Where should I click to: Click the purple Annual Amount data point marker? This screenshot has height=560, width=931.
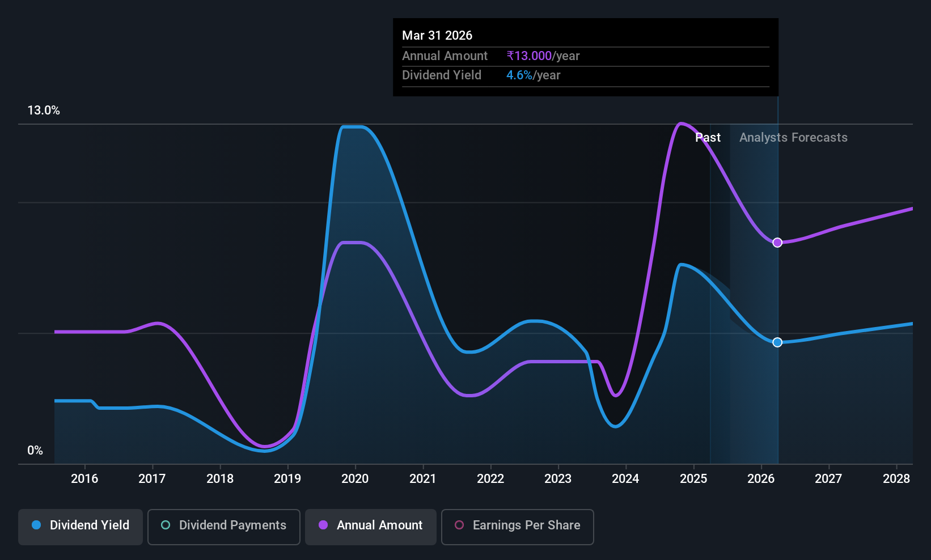click(x=777, y=243)
